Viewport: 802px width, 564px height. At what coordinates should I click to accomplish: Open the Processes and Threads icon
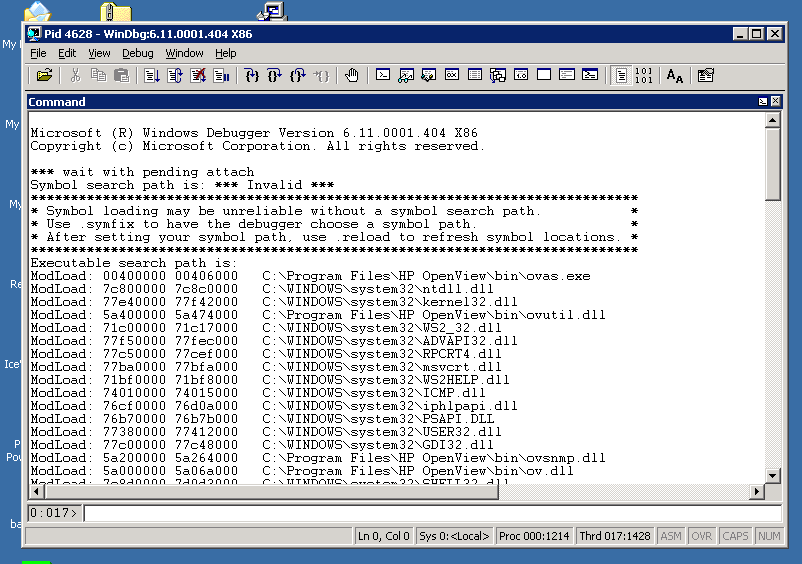pyautogui.click(x=567, y=75)
